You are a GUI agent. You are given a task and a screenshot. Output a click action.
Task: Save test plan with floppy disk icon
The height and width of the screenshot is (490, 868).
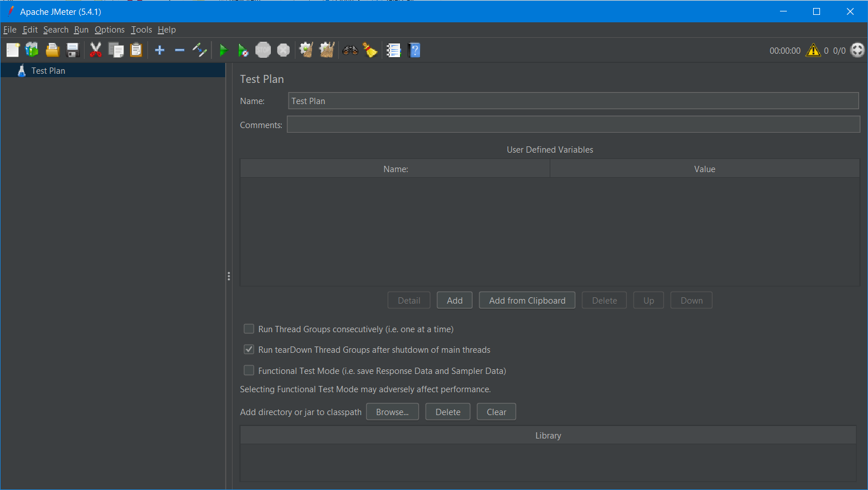click(x=73, y=50)
